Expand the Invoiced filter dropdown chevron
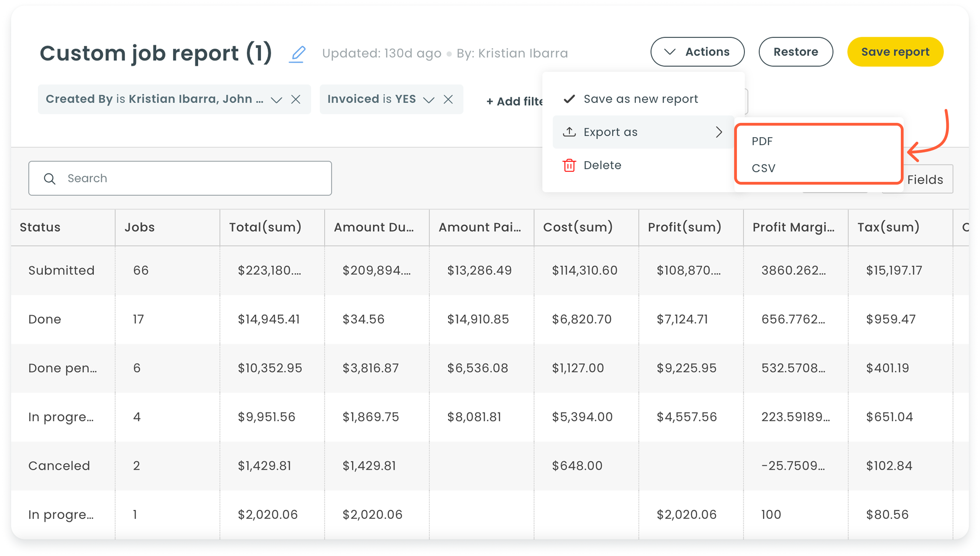 pos(429,100)
